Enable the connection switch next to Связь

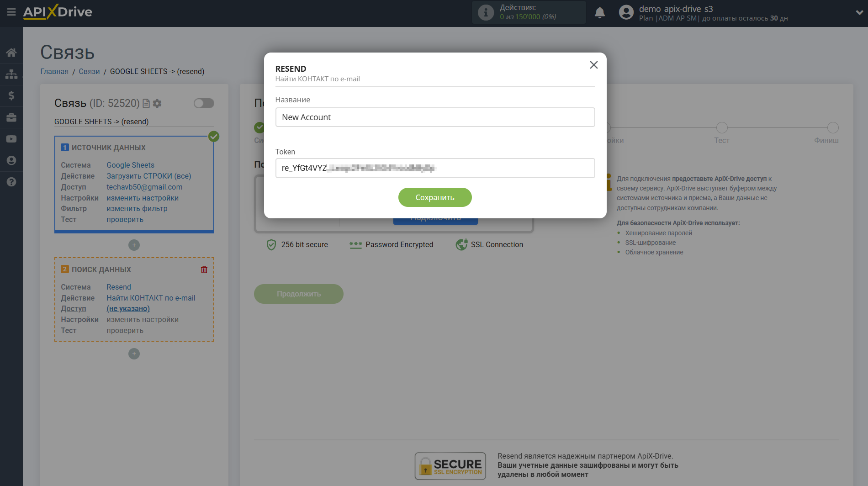pyautogui.click(x=204, y=103)
